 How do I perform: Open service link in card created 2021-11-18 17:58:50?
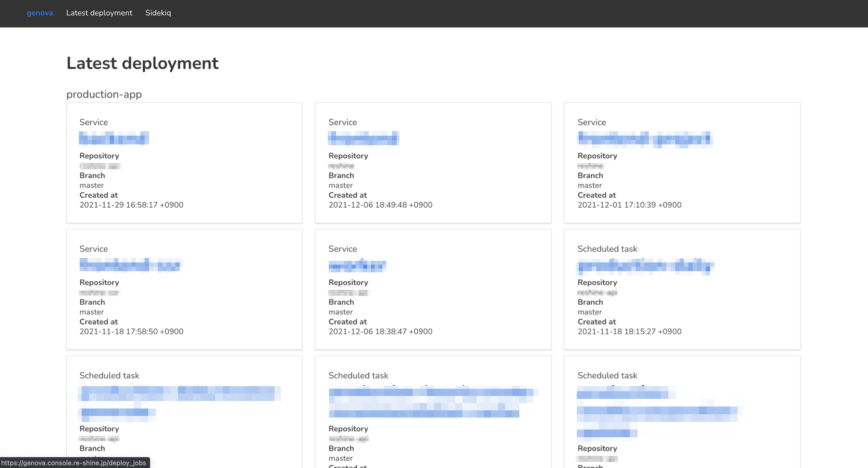point(130,265)
